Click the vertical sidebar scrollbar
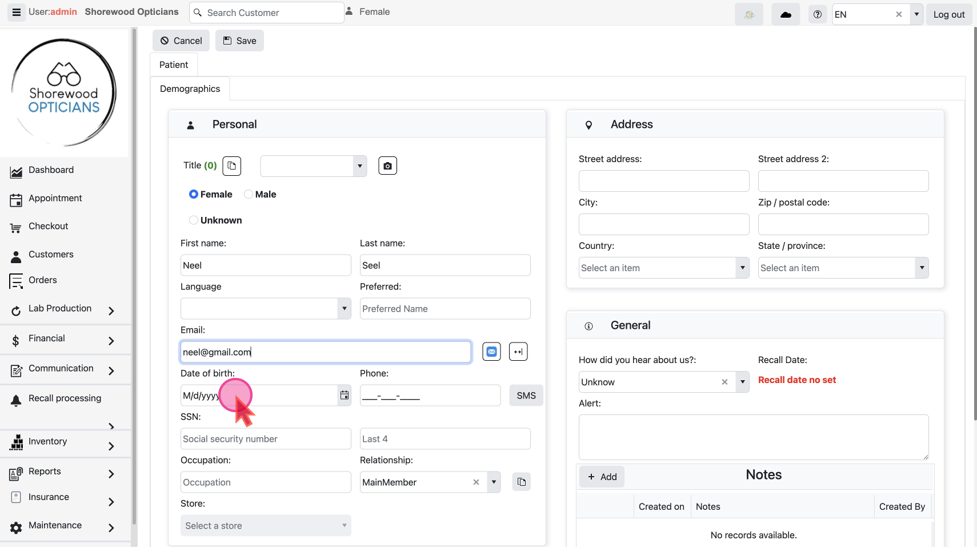This screenshot has width=977, height=560. (134, 274)
